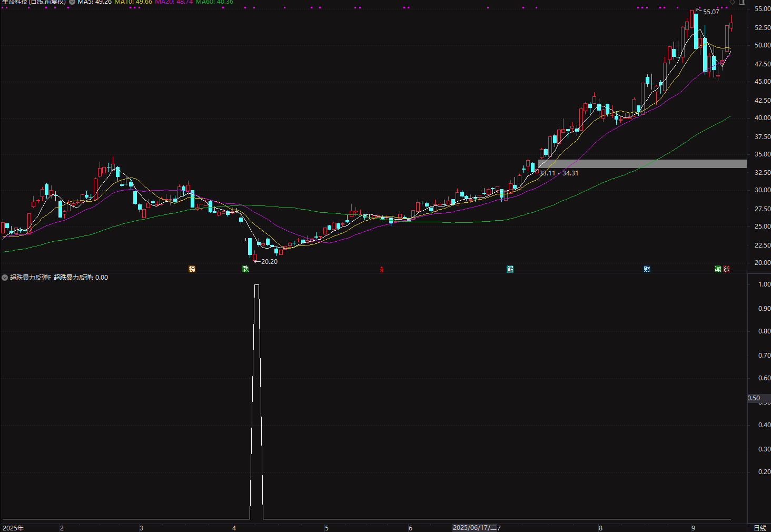Click the gray 33.11 - 34.31 gap band
Image resolution: width=771 pixels, height=532 pixels.
pos(642,164)
